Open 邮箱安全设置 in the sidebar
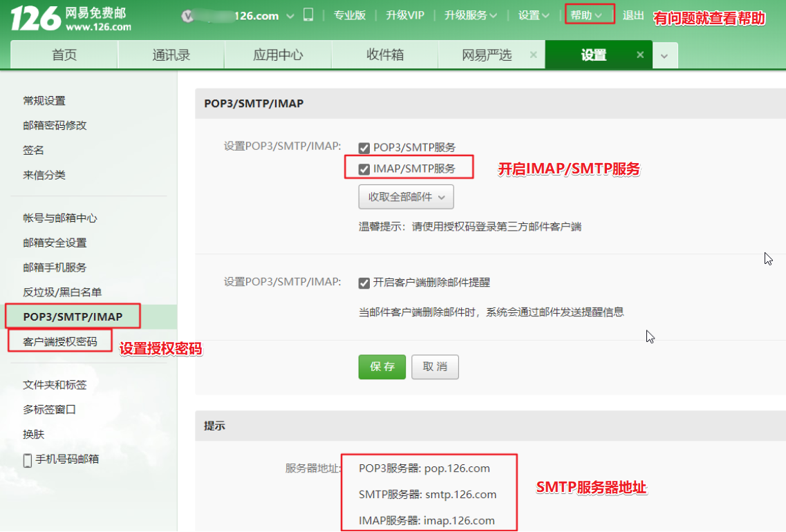The image size is (786, 532). pyautogui.click(x=55, y=243)
